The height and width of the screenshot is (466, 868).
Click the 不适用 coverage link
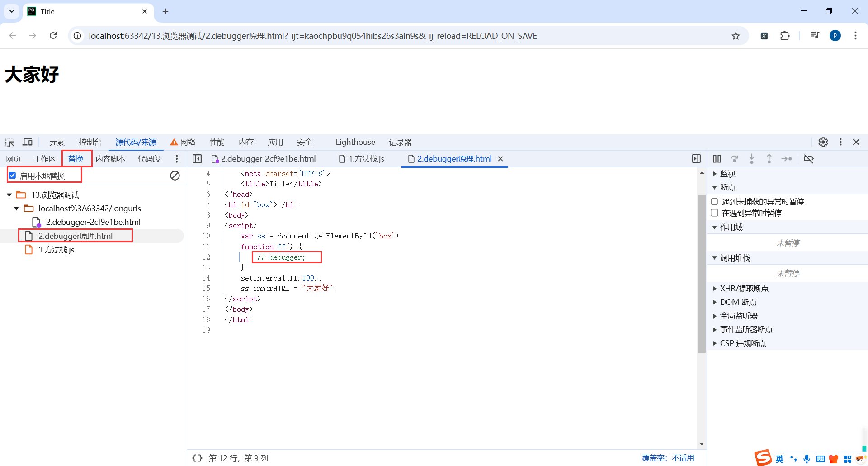683,458
